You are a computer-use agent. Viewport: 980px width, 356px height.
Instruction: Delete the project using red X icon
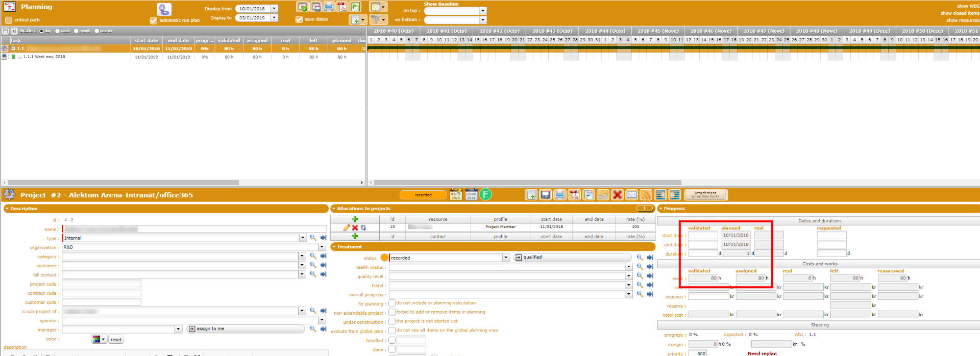[617, 195]
